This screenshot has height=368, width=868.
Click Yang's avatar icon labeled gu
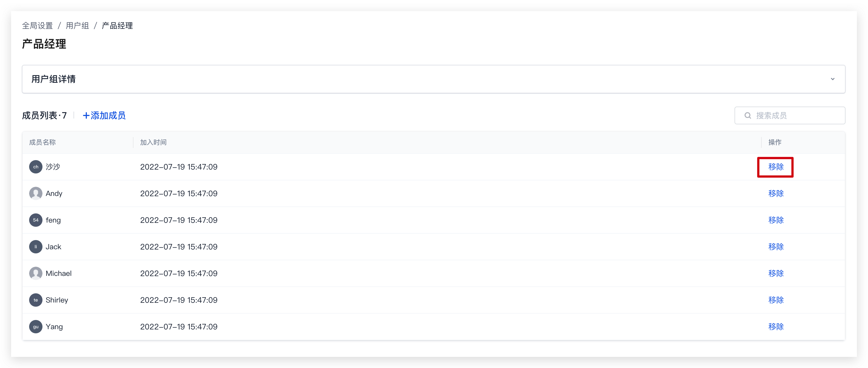(36, 327)
